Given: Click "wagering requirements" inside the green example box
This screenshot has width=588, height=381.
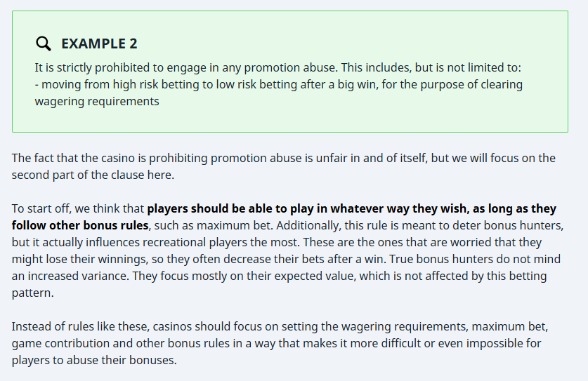Looking at the screenshot, I should (97, 102).
